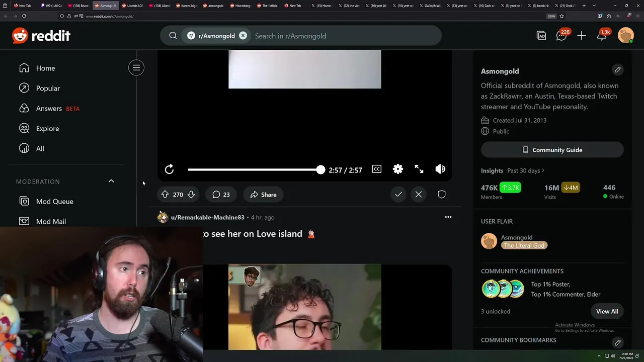Open moderator shield actions
This screenshot has height=362, width=644.
tap(442, 195)
